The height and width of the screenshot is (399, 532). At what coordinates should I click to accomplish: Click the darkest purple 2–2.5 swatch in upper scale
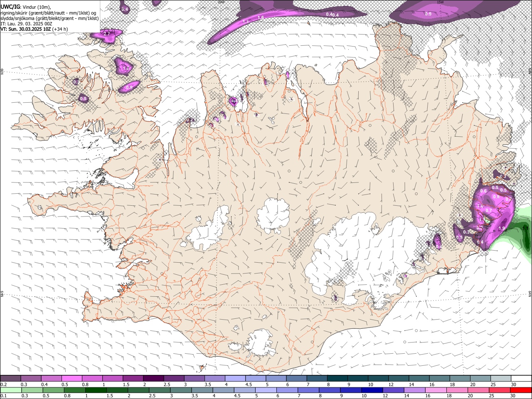pyautogui.click(x=153, y=379)
